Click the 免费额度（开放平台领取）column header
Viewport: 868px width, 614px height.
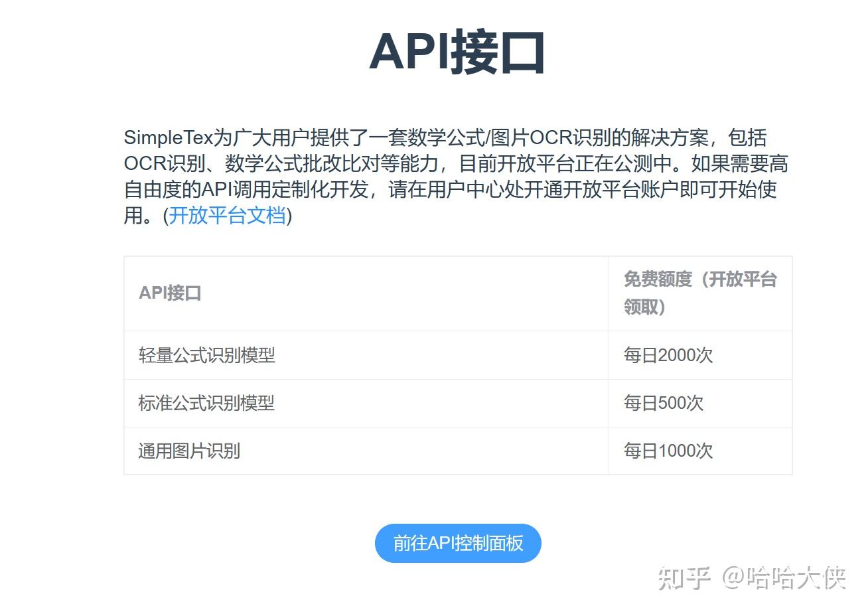coord(699,292)
